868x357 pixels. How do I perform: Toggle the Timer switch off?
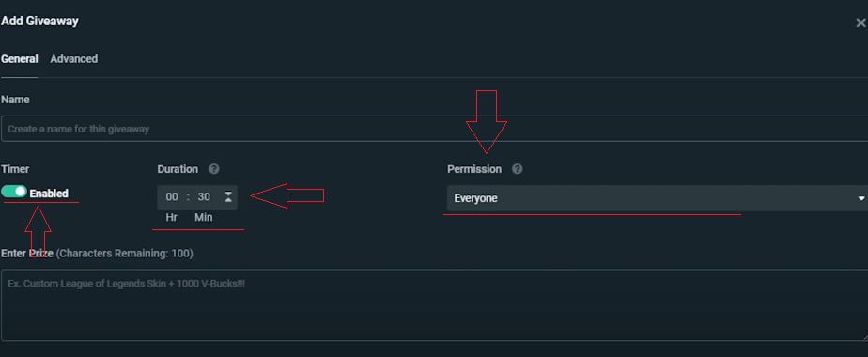coord(14,192)
